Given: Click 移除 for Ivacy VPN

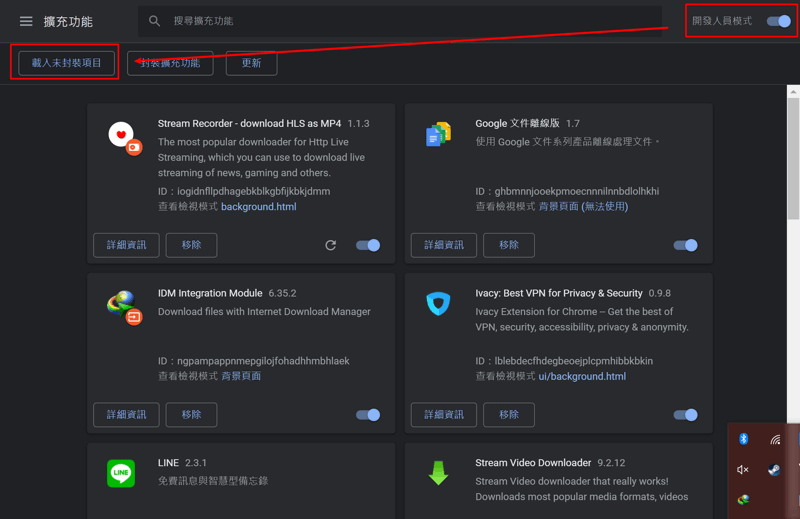Looking at the screenshot, I should [509, 415].
